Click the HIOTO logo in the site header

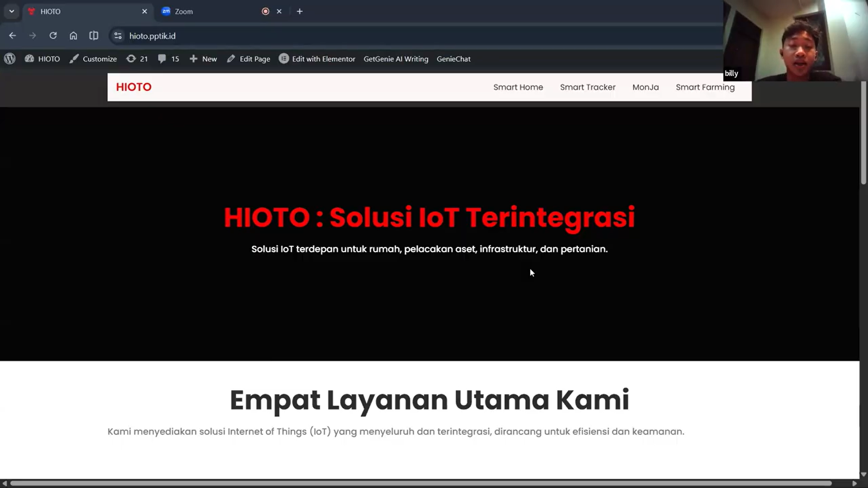(134, 87)
